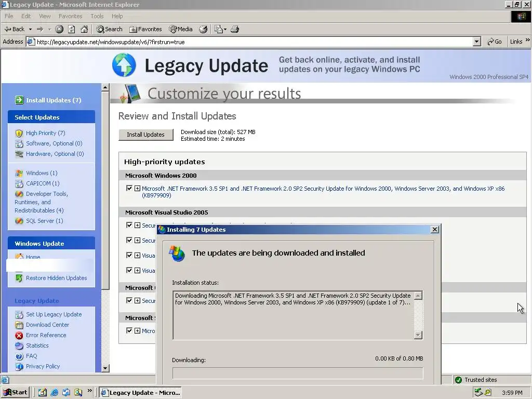
Task: Click the Back arrow toolbar button
Action: click(14, 29)
